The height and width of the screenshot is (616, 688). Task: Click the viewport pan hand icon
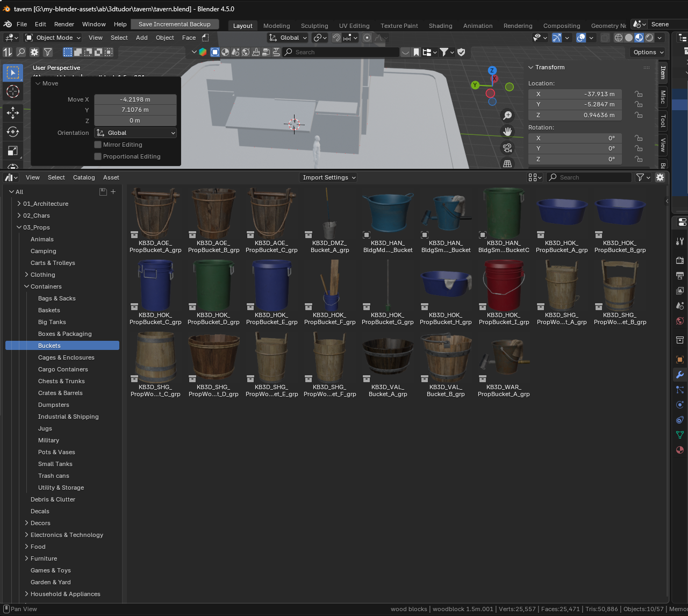pyautogui.click(x=507, y=131)
